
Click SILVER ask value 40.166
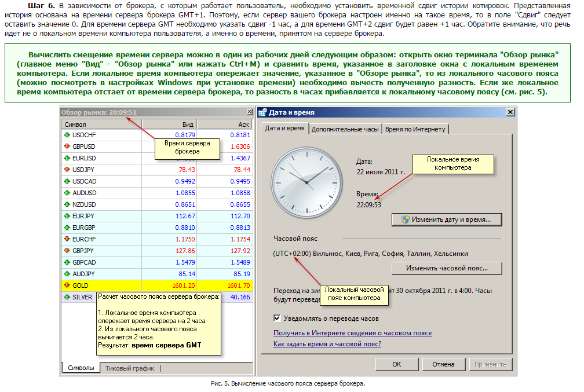tap(240, 297)
